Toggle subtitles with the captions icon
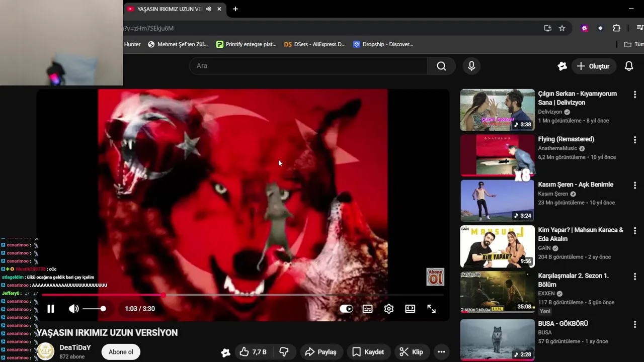644x362 pixels. tap(368, 309)
